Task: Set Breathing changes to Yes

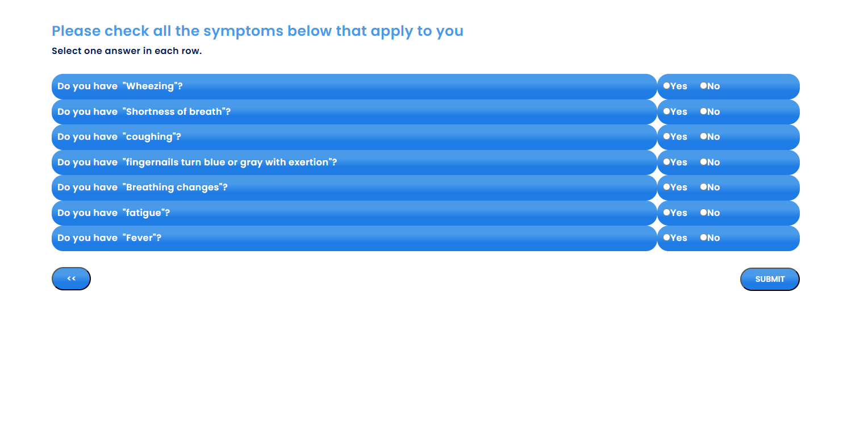Action: pos(666,187)
